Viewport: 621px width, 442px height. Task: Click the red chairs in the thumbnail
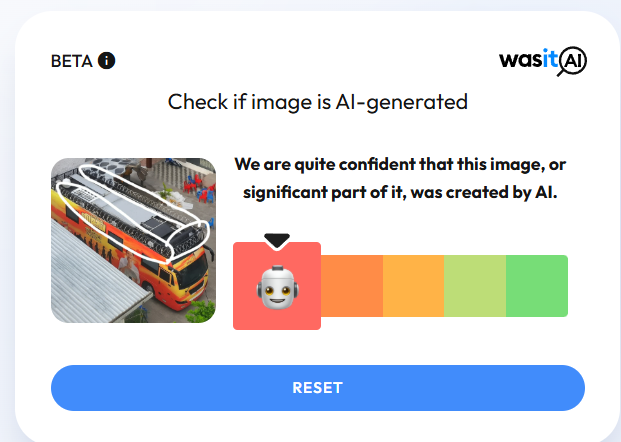[200, 189]
